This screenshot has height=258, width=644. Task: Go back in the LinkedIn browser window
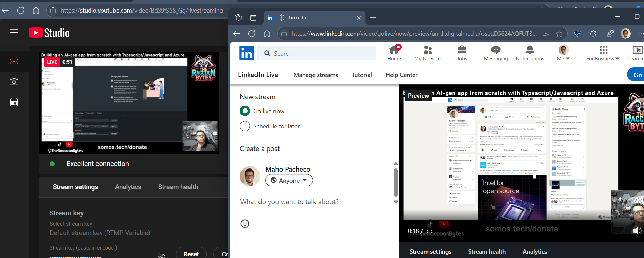(x=236, y=34)
